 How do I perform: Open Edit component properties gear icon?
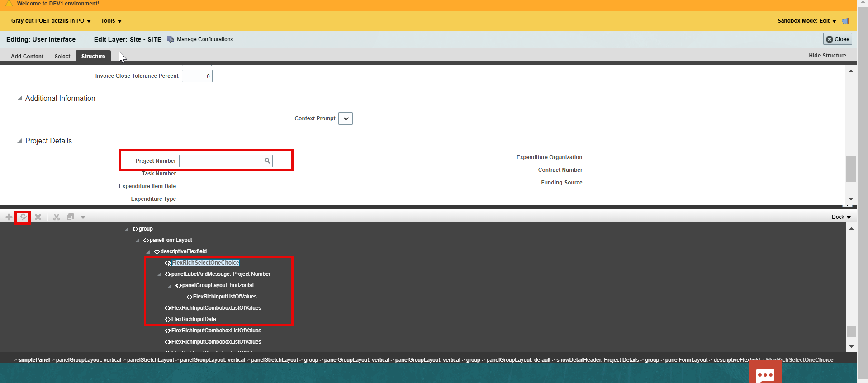tap(23, 217)
